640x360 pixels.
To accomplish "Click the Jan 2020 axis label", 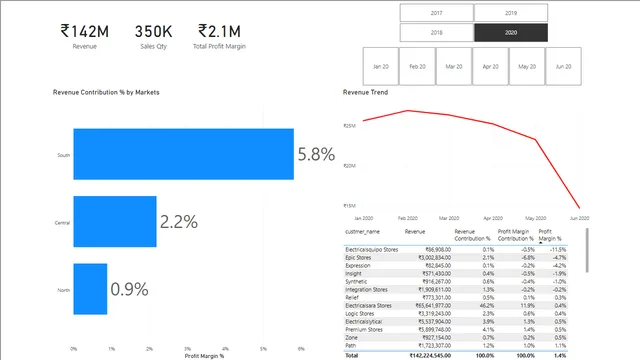I will (363, 218).
